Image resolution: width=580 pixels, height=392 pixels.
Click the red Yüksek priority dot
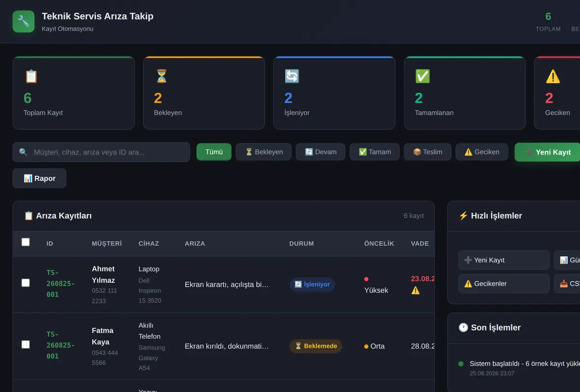[366, 279]
